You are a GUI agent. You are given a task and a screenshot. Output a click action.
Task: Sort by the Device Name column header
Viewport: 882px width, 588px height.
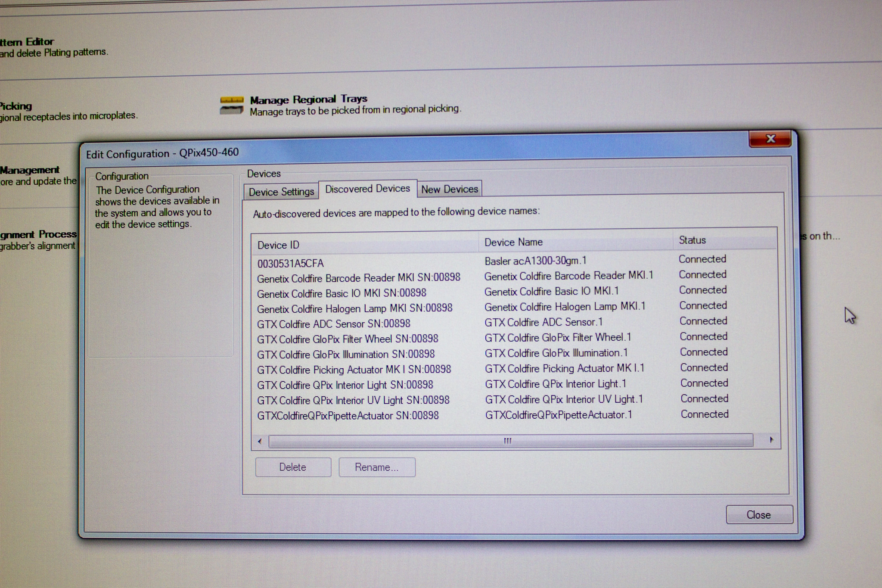(x=575, y=242)
